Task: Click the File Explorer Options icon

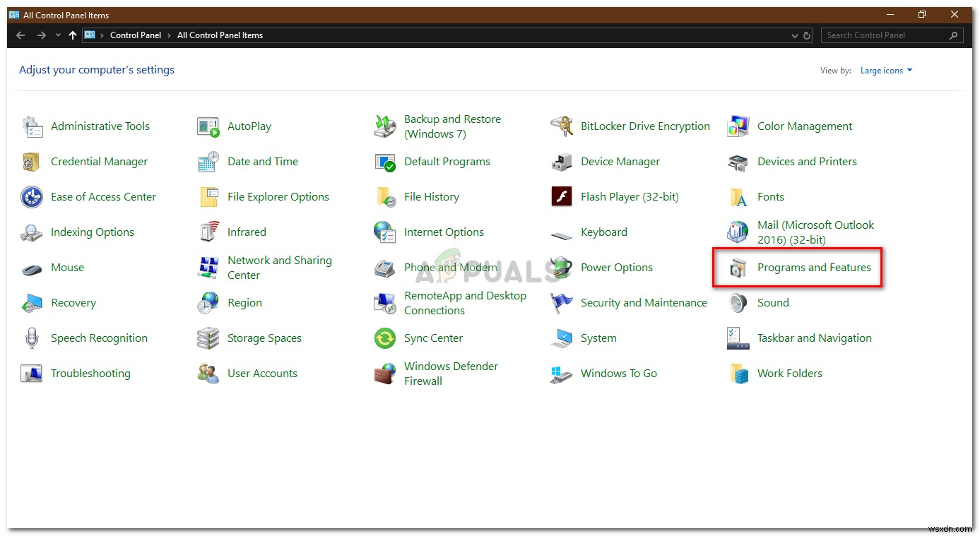Action: coord(208,197)
